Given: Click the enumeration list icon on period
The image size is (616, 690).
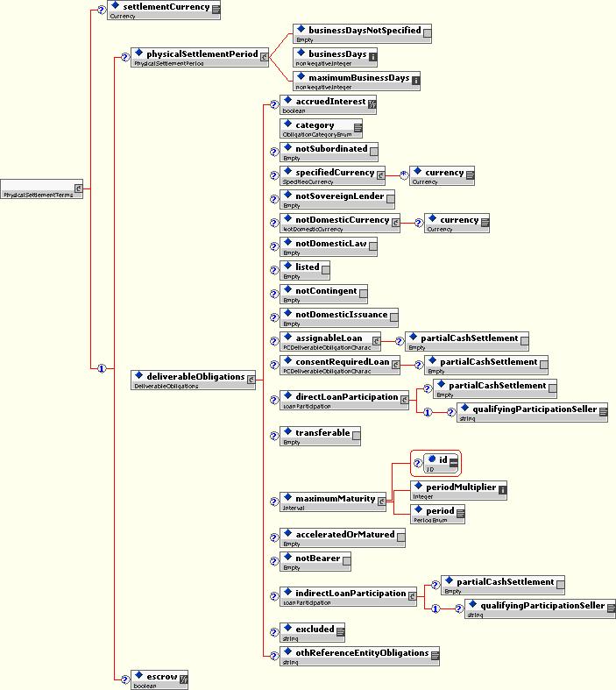Looking at the screenshot, I should tap(460, 514).
